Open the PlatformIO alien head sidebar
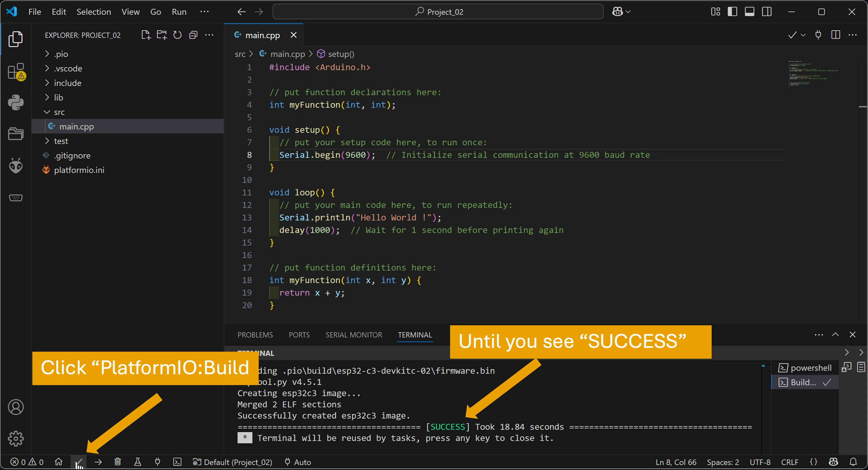This screenshot has width=868, height=470. [x=16, y=165]
